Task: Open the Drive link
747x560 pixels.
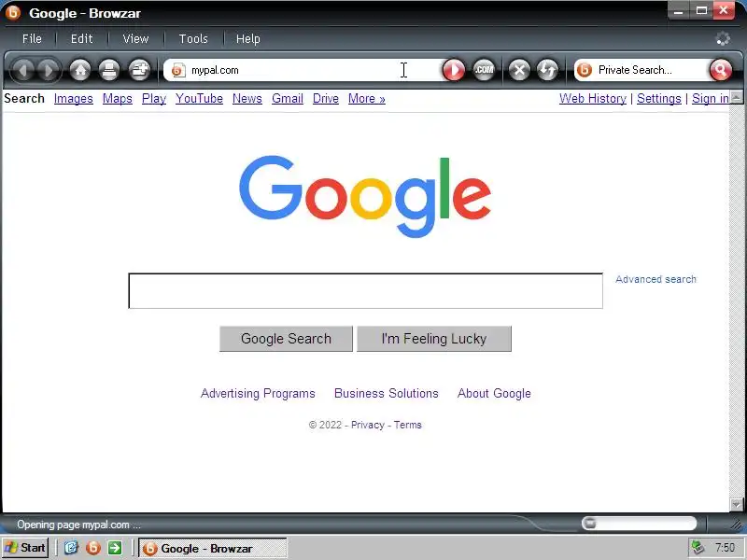Action: (x=326, y=99)
